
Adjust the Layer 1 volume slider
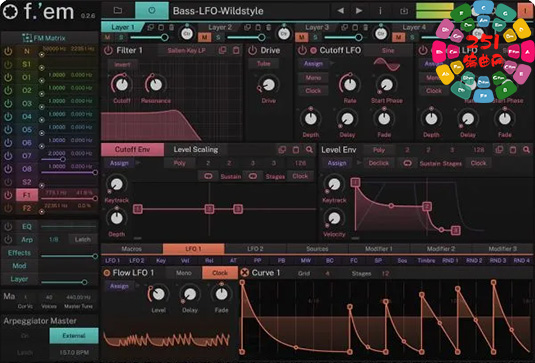click(149, 37)
